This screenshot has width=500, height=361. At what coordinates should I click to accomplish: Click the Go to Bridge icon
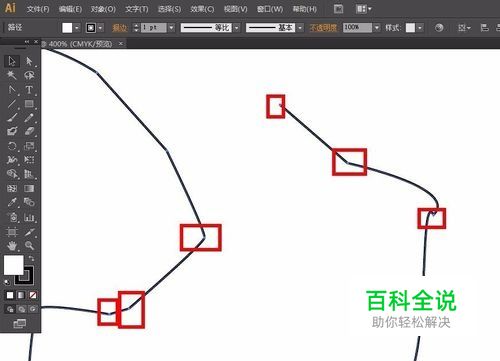(x=338, y=9)
